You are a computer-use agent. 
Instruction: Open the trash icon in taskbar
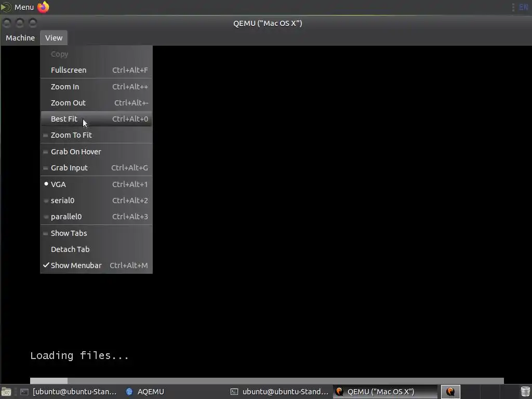point(525,392)
